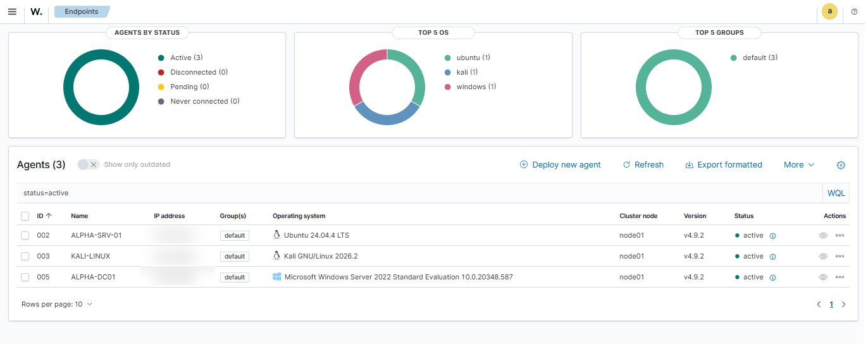Click the Ubuntu penguin OS icon
The image size is (868, 354).
(x=276, y=235)
